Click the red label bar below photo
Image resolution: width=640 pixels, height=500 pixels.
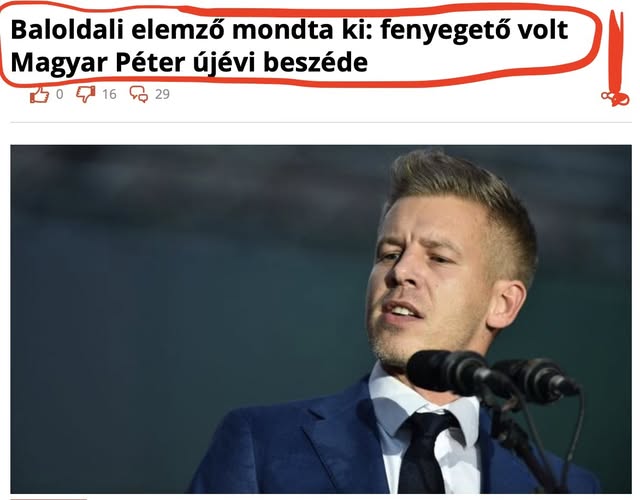[49, 498]
